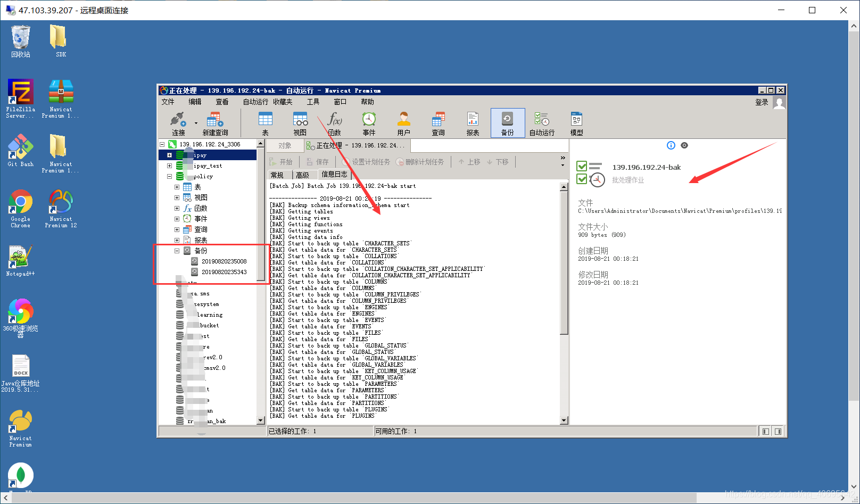Toggle the right-hand pane button in the status bar

778,431
